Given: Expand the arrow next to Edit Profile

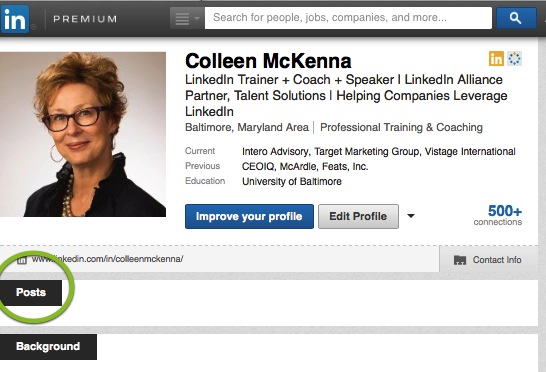Looking at the screenshot, I should [x=411, y=216].
